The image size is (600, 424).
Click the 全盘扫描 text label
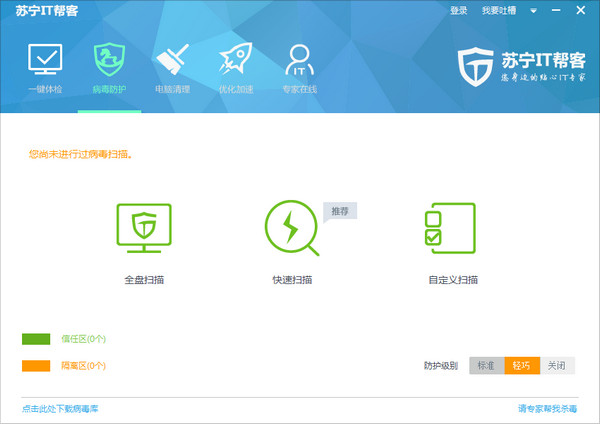click(x=144, y=280)
